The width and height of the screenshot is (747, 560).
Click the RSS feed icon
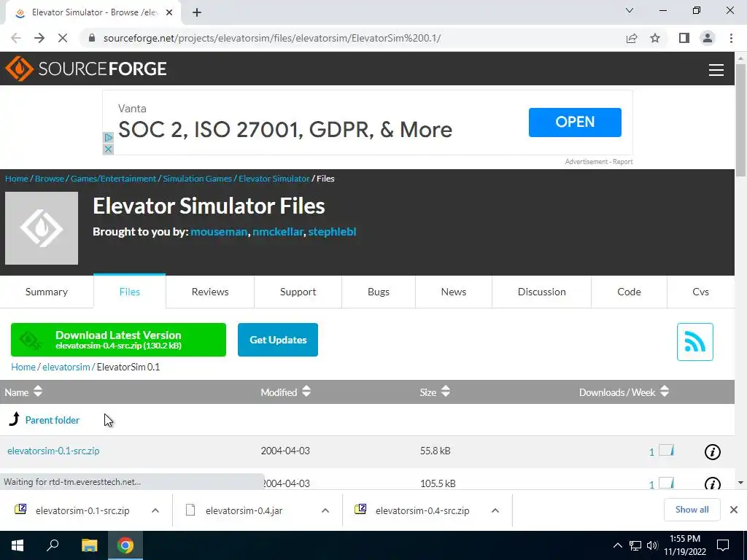(694, 342)
